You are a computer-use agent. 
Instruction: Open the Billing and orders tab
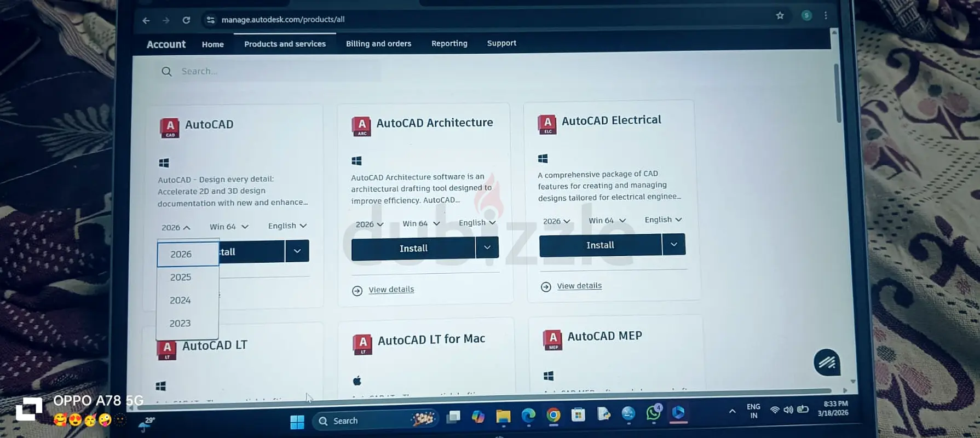(x=378, y=44)
